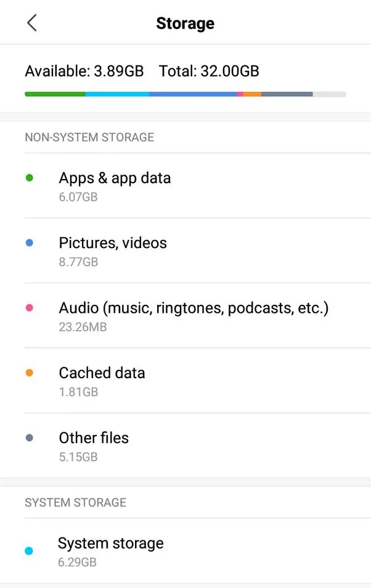Click blue segment of storage bar
Viewport: 371px width, 588px height.
click(192, 94)
